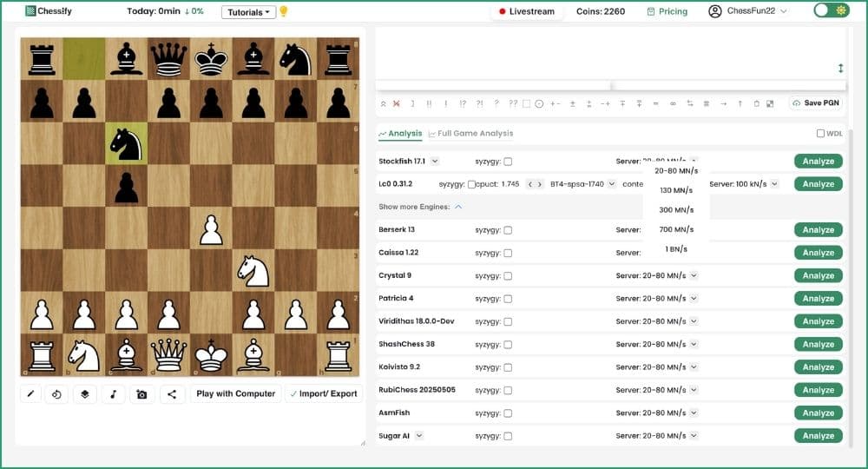Screen dimensions: 868x469
Task: Check syzygy for Stockfish 17.1
Action: 508,162
